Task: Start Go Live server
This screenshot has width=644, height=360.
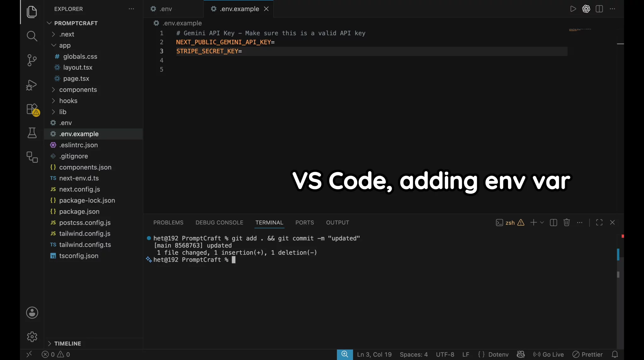Action: 548,354
